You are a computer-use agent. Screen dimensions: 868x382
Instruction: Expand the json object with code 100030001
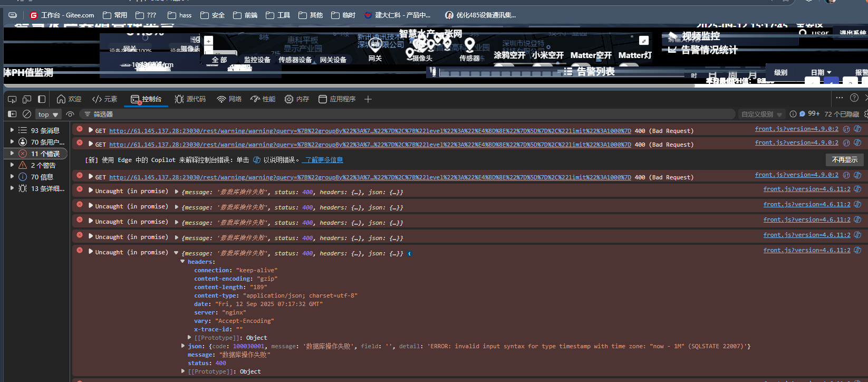(182, 346)
